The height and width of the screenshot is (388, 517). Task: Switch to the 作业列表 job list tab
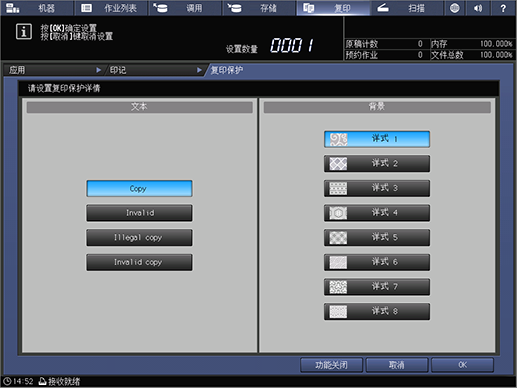pos(111,8)
